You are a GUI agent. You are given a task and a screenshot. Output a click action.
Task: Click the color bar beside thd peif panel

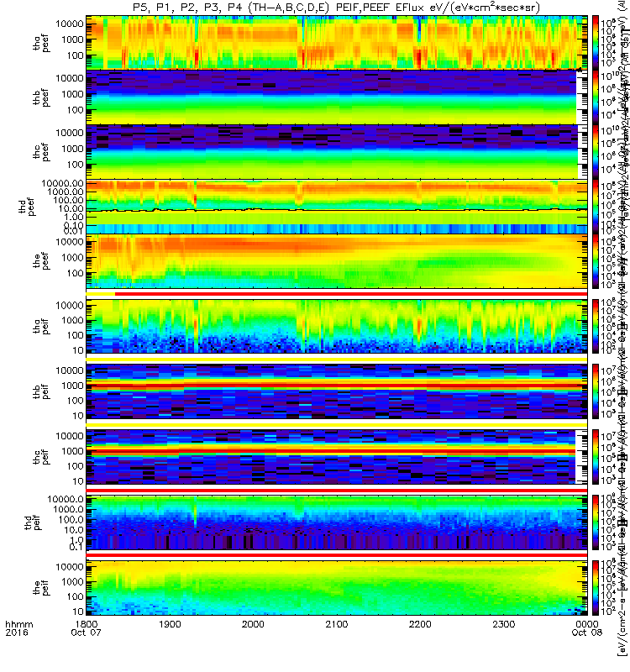[596, 522]
